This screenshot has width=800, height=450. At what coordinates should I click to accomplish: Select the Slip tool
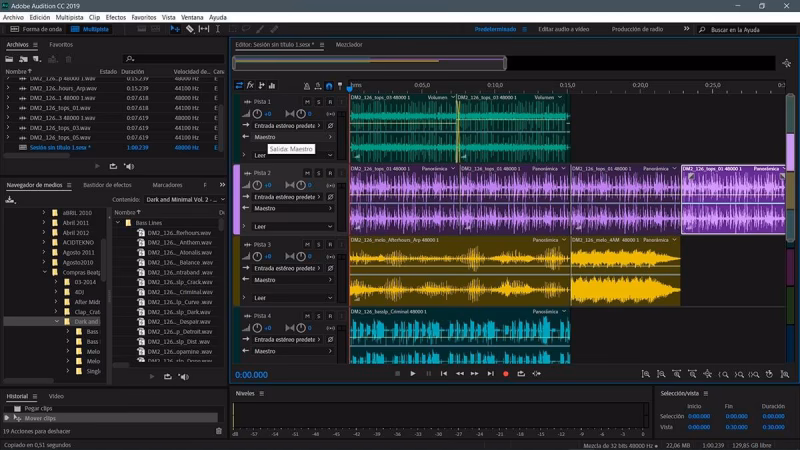tap(204, 29)
